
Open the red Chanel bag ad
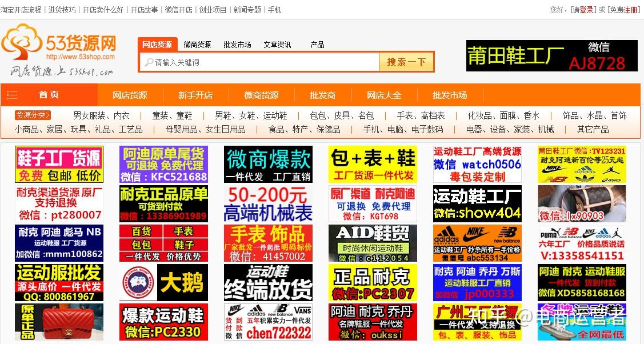pos(59,322)
